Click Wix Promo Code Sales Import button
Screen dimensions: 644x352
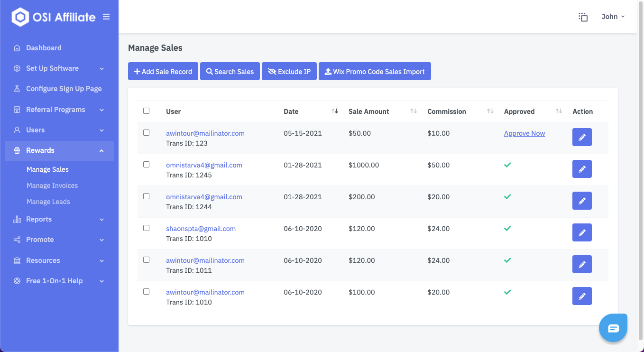(375, 71)
